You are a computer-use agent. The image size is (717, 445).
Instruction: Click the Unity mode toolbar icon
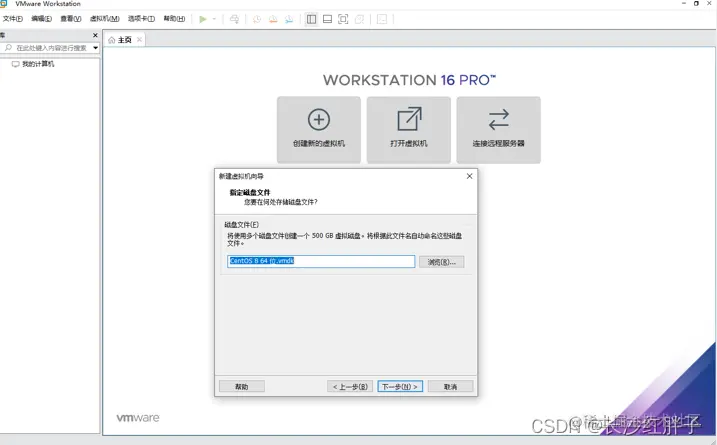[359, 19]
